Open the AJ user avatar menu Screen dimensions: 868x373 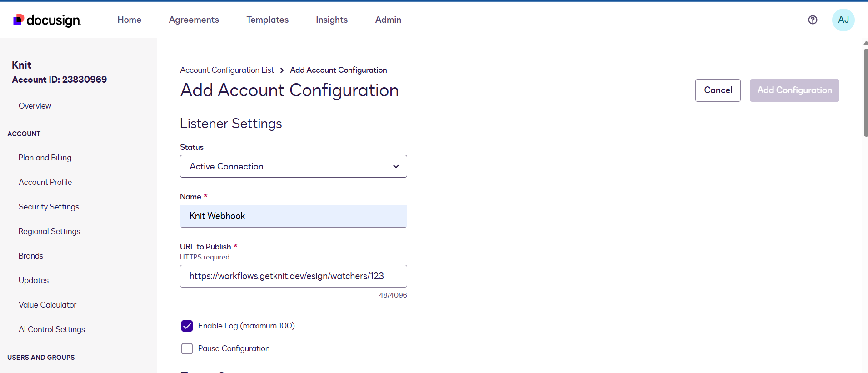point(843,20)
